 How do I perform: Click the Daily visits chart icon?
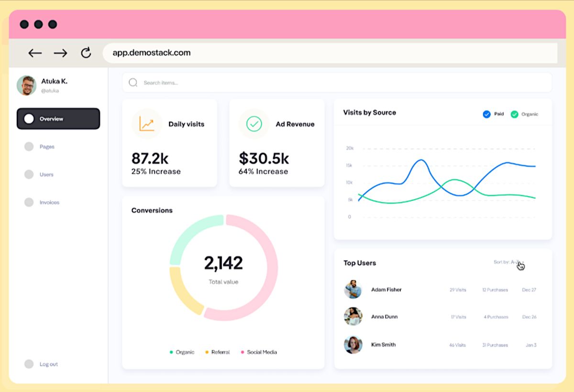(x=147, y=124)
